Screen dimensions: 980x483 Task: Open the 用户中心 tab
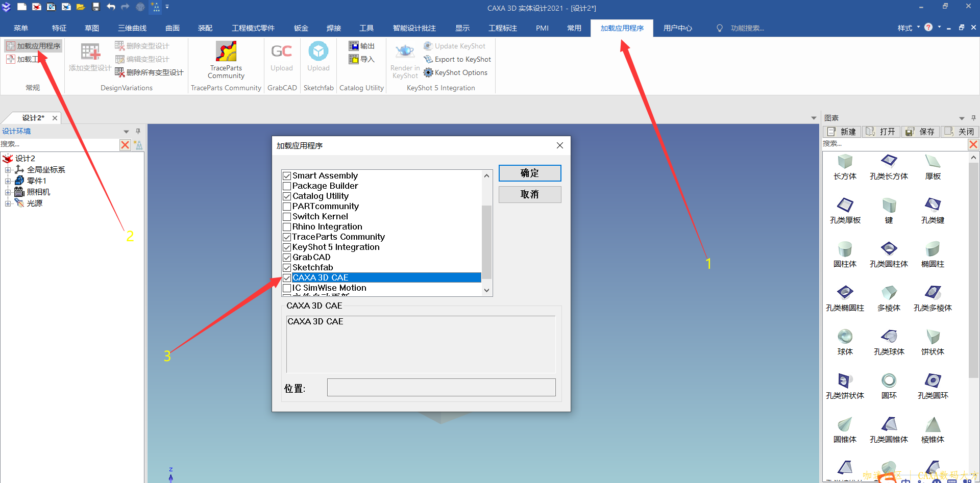(x=677, y=28)
